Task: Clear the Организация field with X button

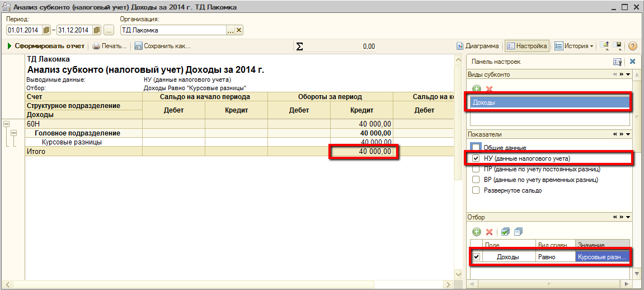Action: [x=239, y=30]
